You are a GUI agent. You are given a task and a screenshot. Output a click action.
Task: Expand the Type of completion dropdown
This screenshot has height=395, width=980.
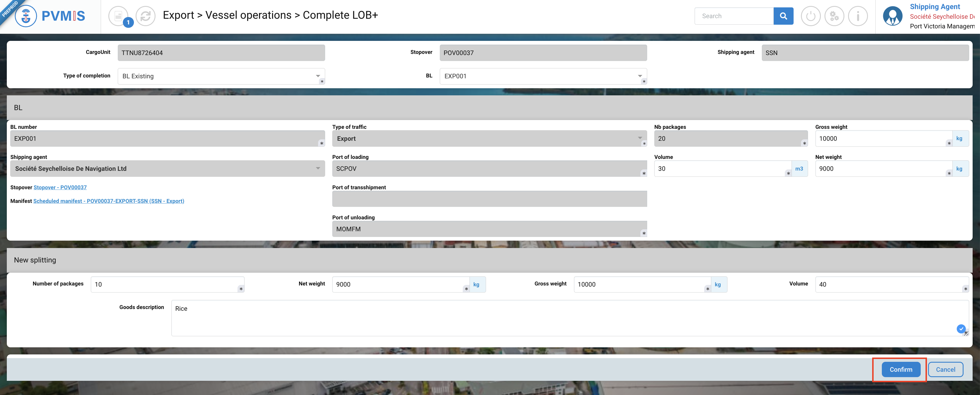[x=318, y=76]
